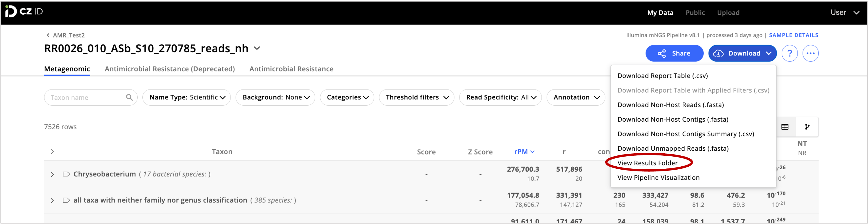Select Download Report Table (.csv)
Viewport: 868px width, 224px height.
pos(662,76)
